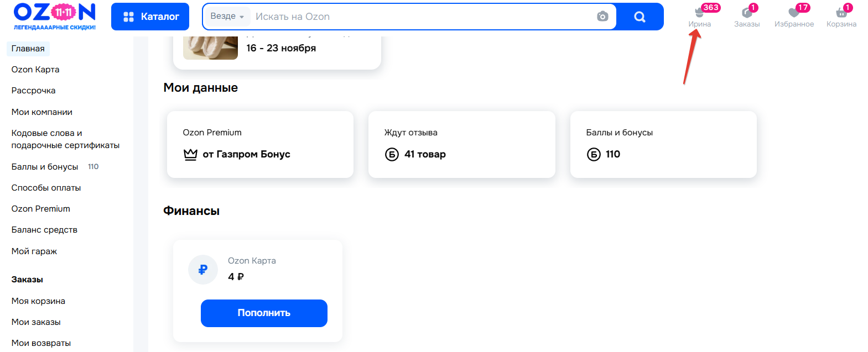This screenshot has width=868, height=352.
Task: Go to Ozon Карта sidebar item
Action: pos(35,70)
